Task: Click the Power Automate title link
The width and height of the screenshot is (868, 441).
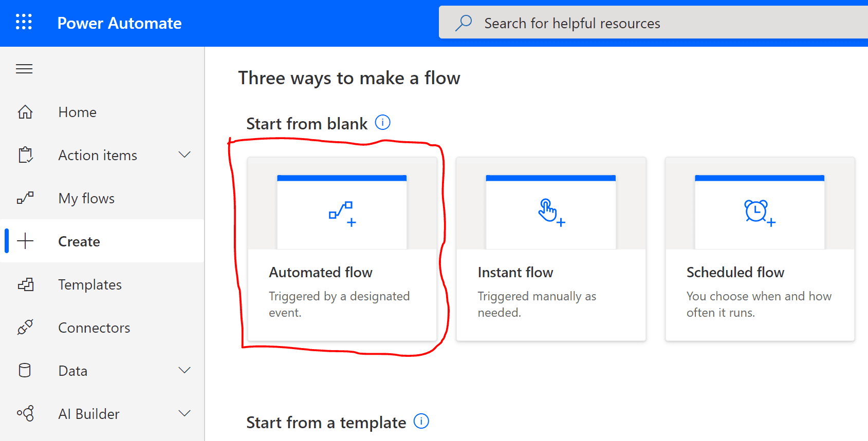Action: (x=119, y=23)
